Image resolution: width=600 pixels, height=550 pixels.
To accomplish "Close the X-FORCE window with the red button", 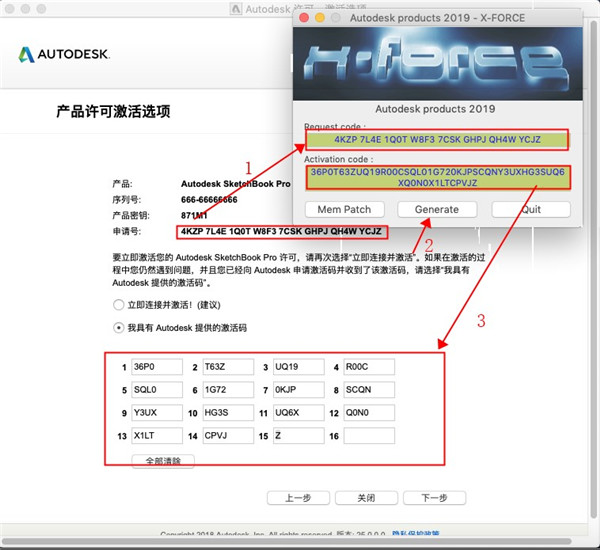I will 304,18.
